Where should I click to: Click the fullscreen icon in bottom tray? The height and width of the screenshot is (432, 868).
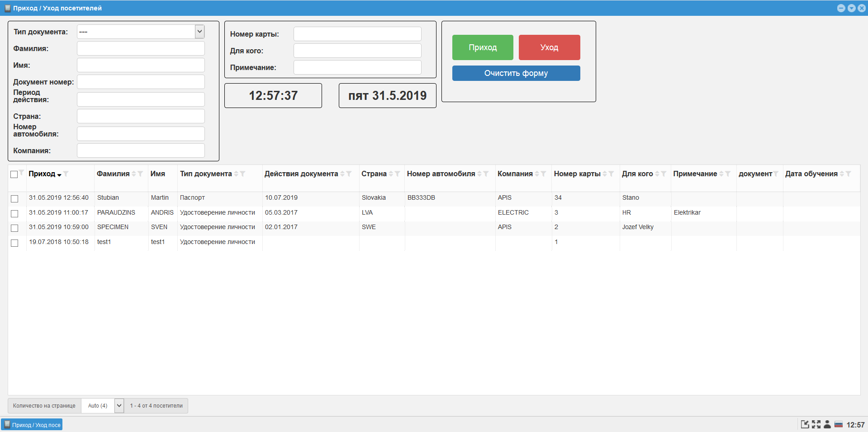pos(816,424)
